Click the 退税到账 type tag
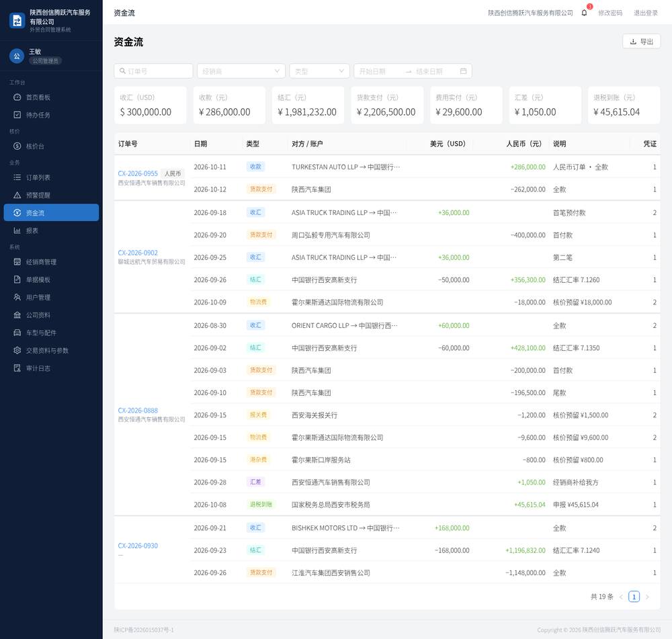This screenshot has width=672, height=639. click(261, 505)
